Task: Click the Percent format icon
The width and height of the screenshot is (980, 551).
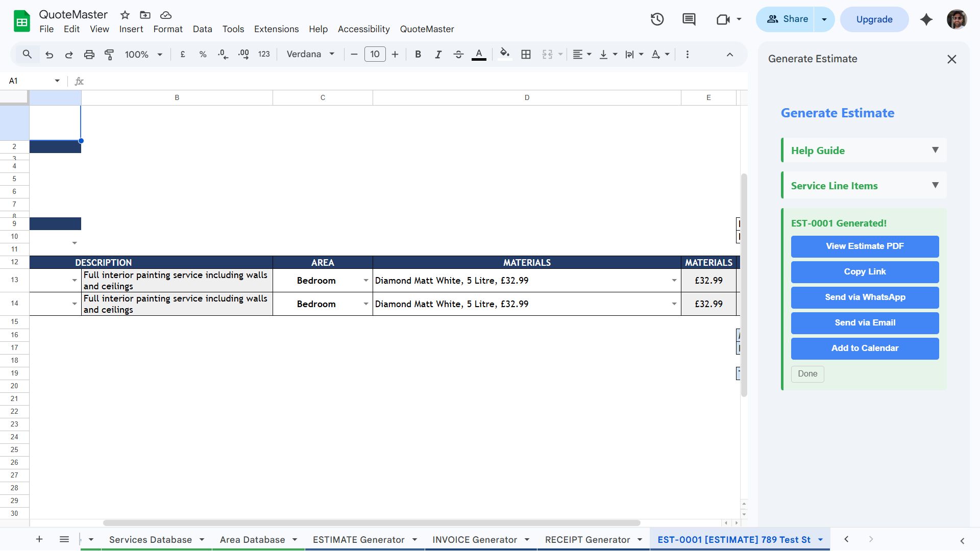Action: point(203,54)
